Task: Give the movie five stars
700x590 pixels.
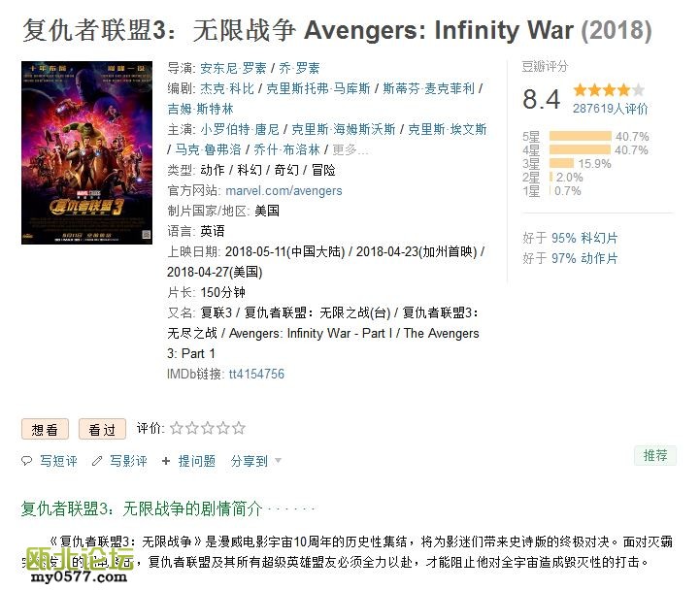Action: tap(239, 428)
